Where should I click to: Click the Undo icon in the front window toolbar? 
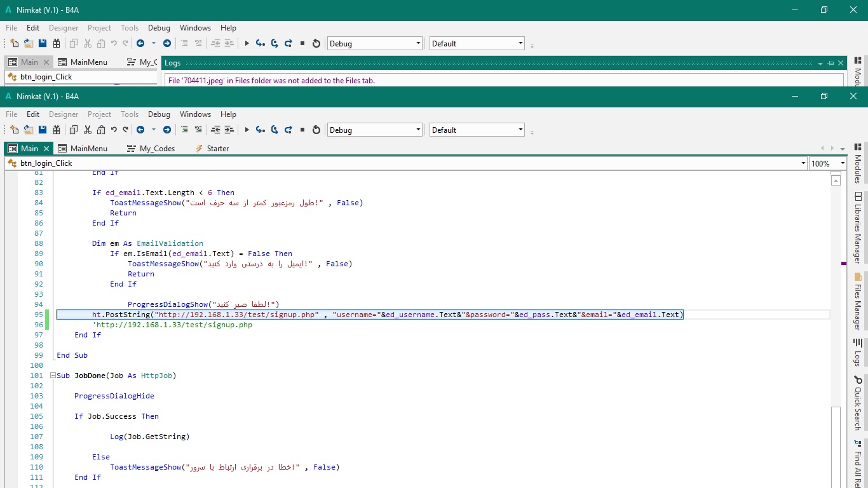click(114, 130)
